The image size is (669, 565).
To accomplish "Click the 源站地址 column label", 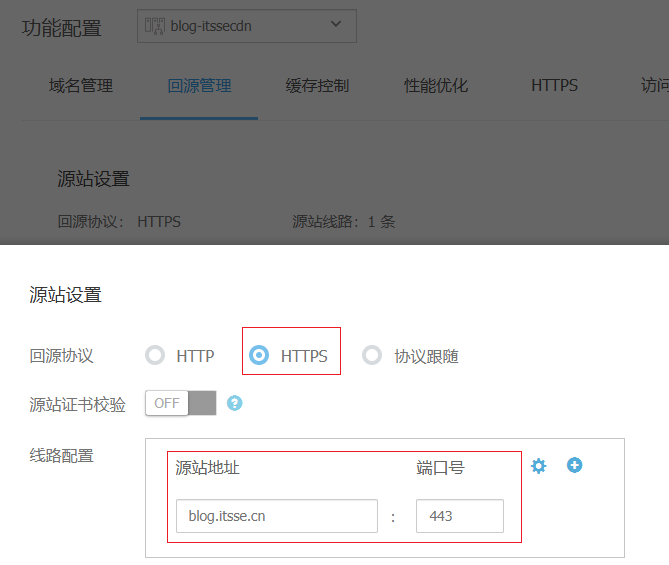I will coord(207,468).
